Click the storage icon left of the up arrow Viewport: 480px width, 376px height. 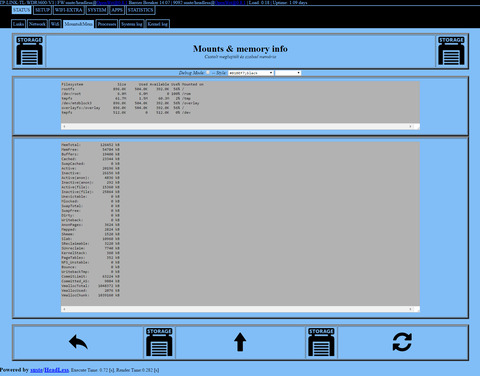point(159,342)
